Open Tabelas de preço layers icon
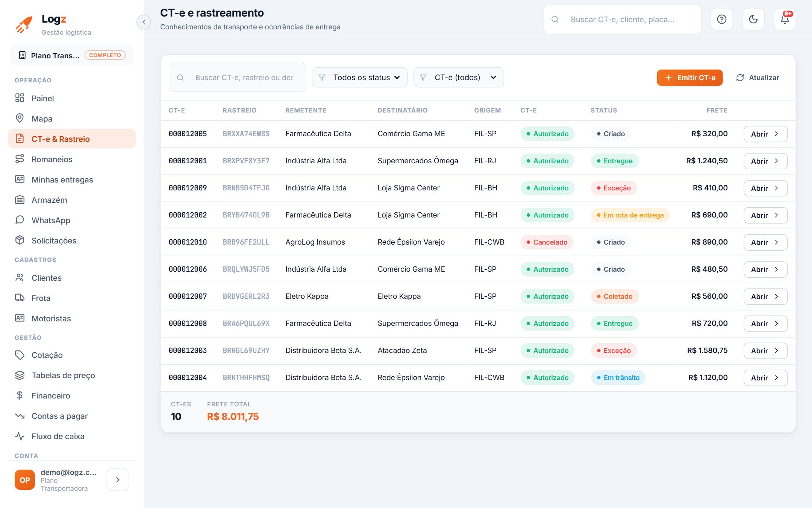 pyautogui.click(x=20, y=375)
